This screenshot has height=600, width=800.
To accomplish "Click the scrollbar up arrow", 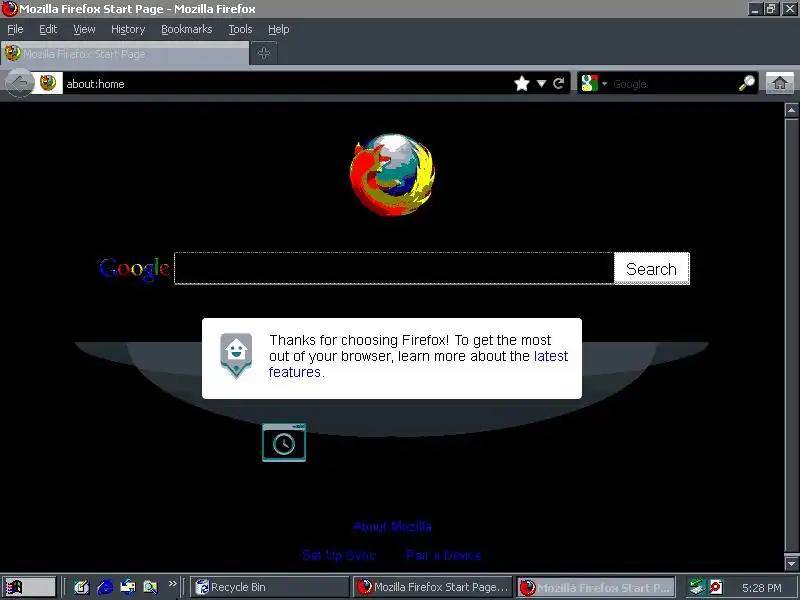I will point(791,110).
